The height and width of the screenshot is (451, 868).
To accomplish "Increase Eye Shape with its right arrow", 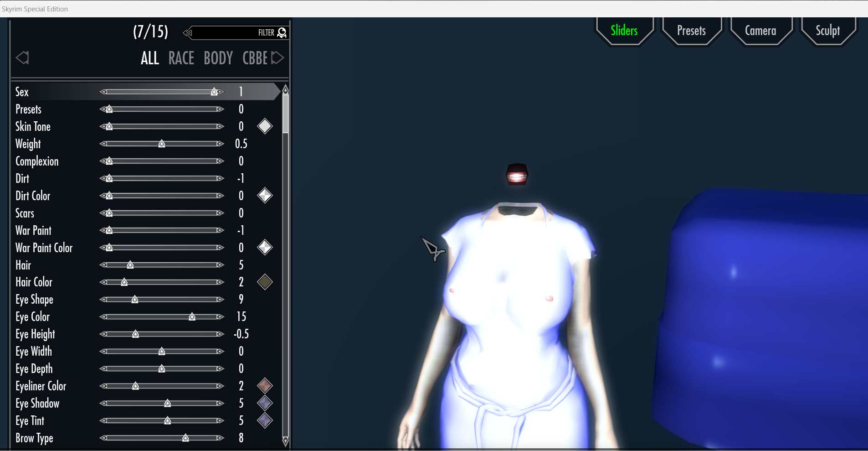I will (221, 300).
